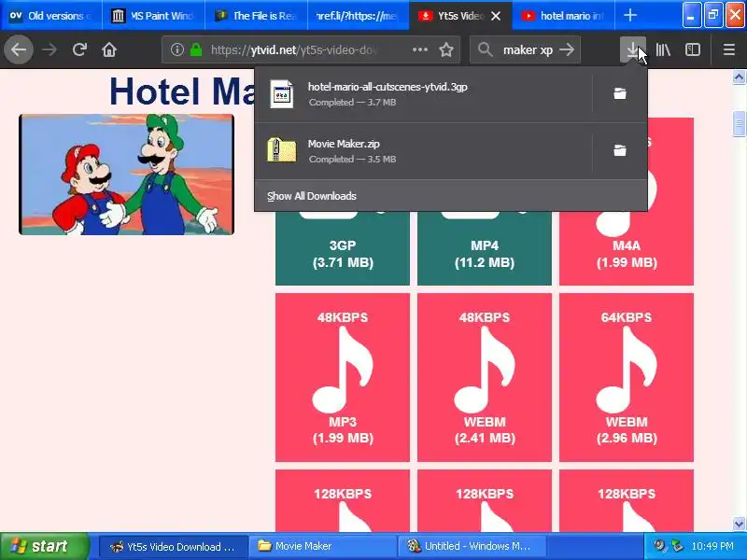This screenshot has width=747, height=560.
Task: Click the search magnifier icon
Action: tap(485, 49)
